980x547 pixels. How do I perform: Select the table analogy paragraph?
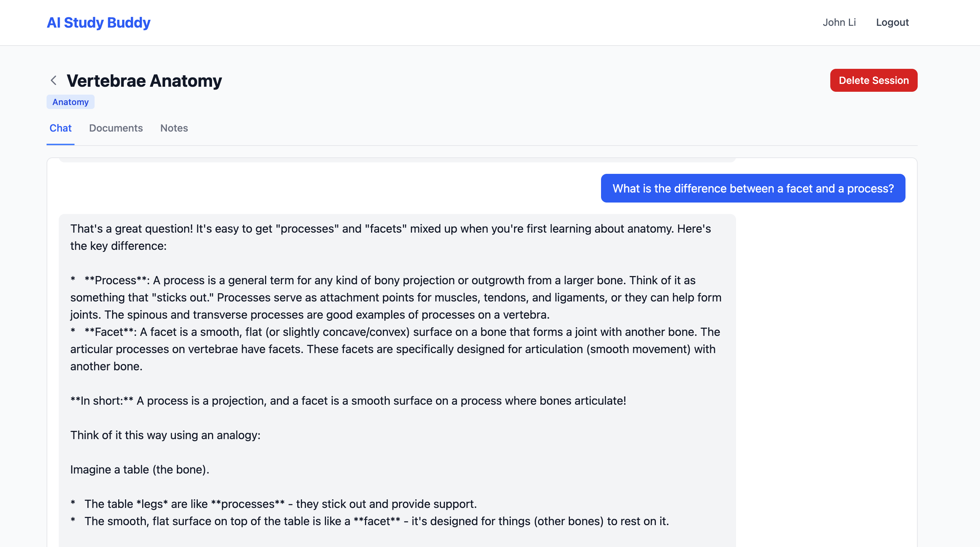click(165, 435)
